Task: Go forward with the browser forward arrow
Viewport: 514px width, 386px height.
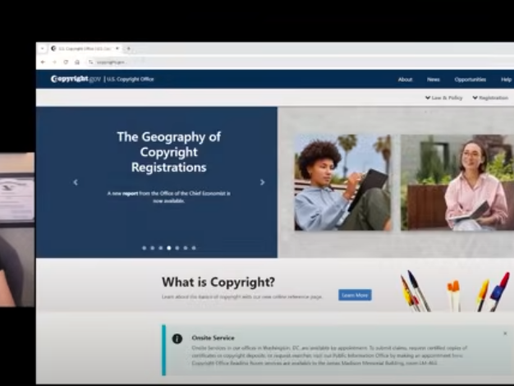Action: [54, 62]
